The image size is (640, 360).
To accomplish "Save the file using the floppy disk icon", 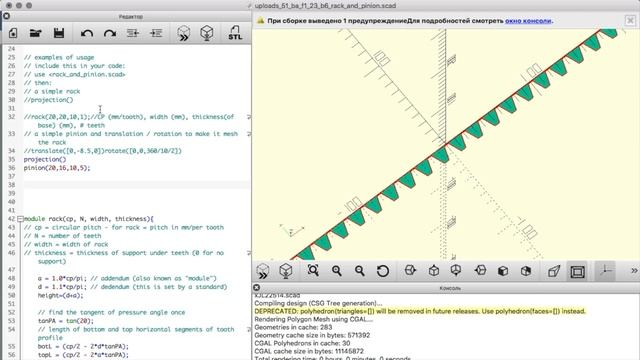I will [x=59, y=33].
